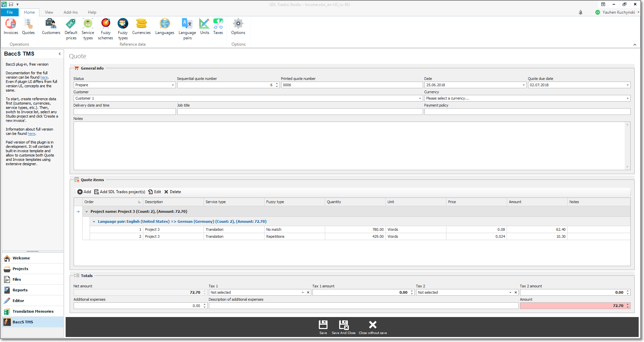The image size is (644, 342).
Task: Switch to Welcome view in sidebar
Action: pyautogui.click(x=33, y=258)
